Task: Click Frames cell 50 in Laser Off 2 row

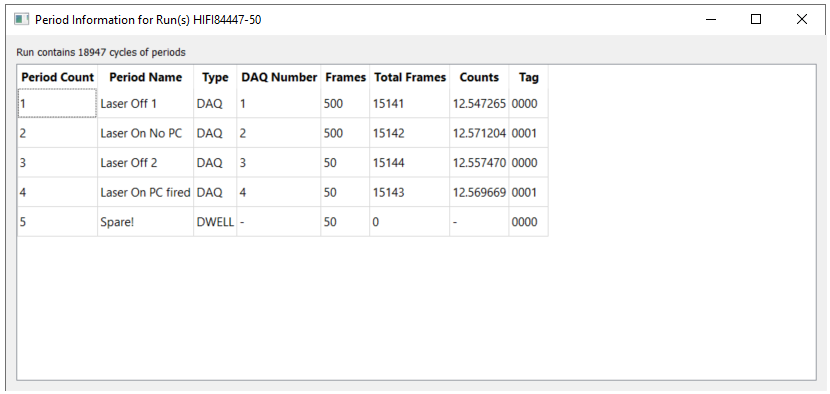Action: pyautogui.click(x=345, y=163)
